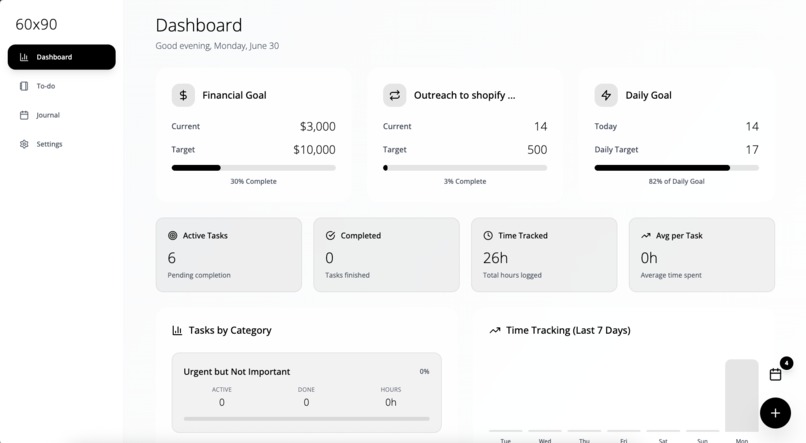806x443 pixels.
Task: Click the 60x90 app logo text
Action: click(36, 24)
